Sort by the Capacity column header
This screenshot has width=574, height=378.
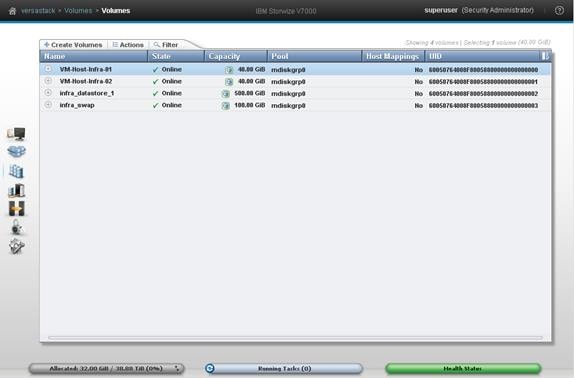click(236, 56)
